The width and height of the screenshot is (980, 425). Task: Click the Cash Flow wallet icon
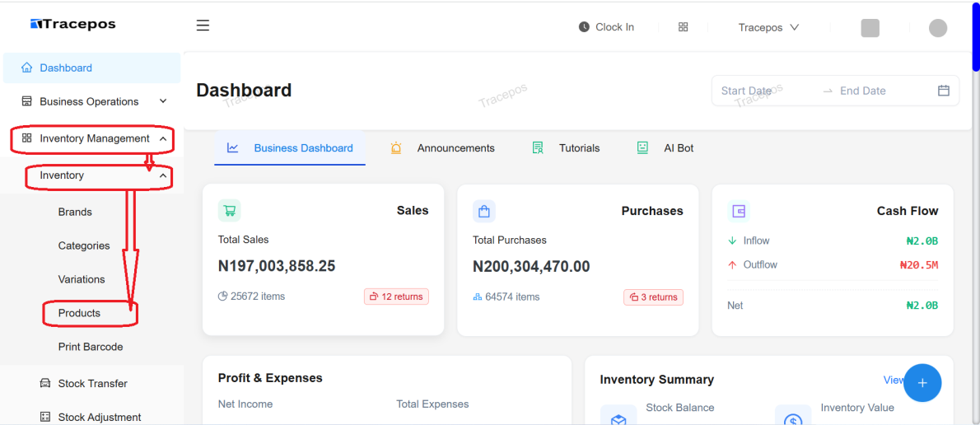(739, 211)
